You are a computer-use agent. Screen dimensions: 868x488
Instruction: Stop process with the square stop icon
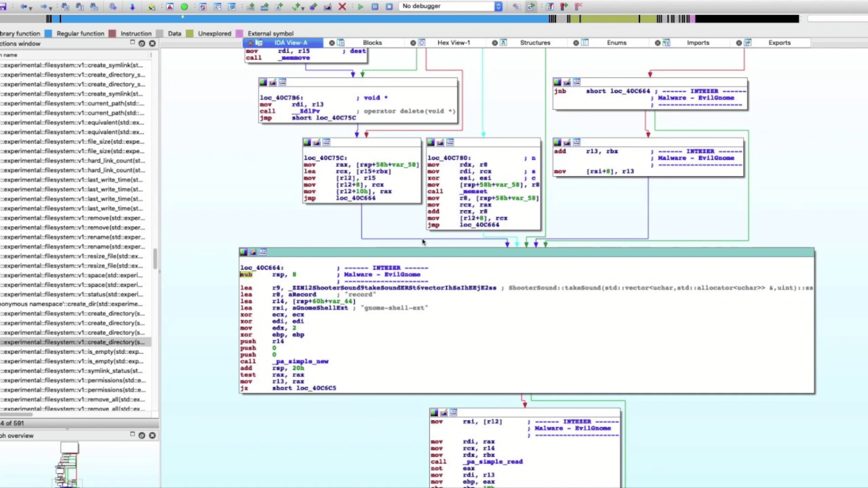point(389,7)
